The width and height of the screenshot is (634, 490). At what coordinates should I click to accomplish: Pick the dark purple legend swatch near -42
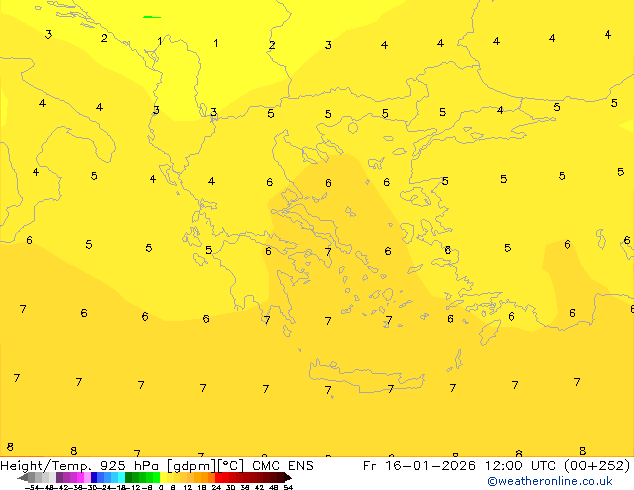(59, 477)
